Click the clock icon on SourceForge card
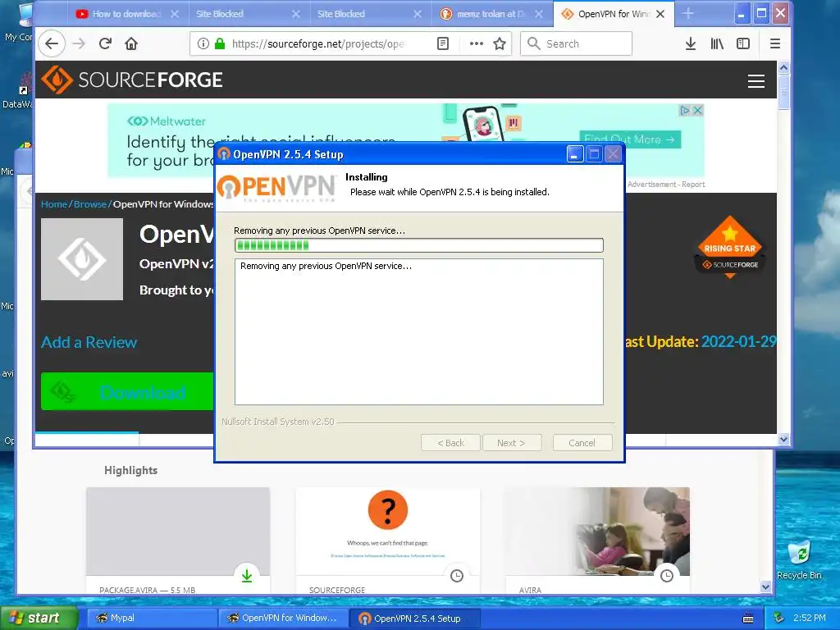The image size is (840, 630). [x=456, y=576]
